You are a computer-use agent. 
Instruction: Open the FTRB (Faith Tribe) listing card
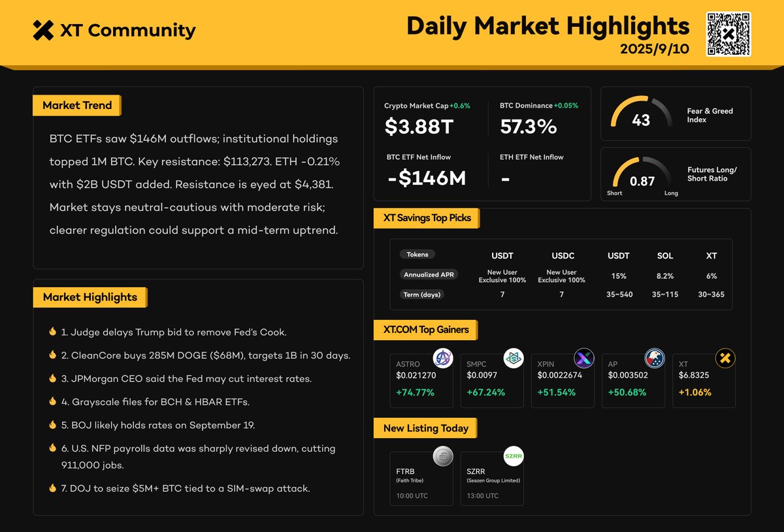point(421,478)
